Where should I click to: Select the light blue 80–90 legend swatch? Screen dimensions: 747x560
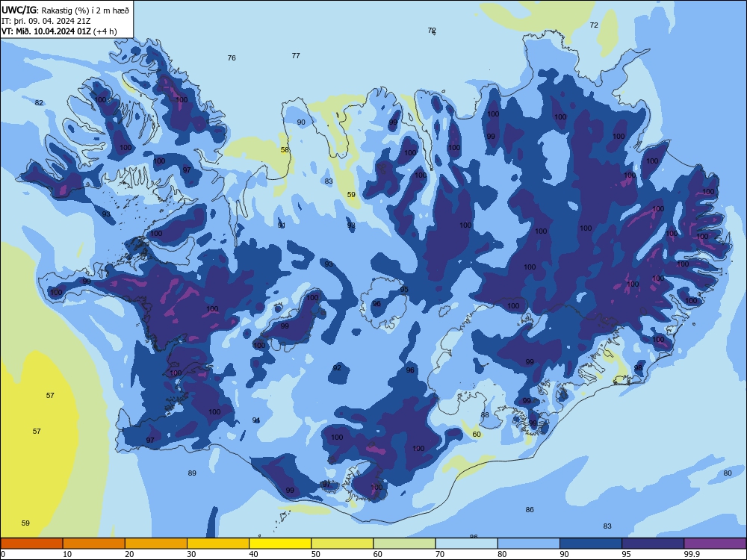coord(529,544)
